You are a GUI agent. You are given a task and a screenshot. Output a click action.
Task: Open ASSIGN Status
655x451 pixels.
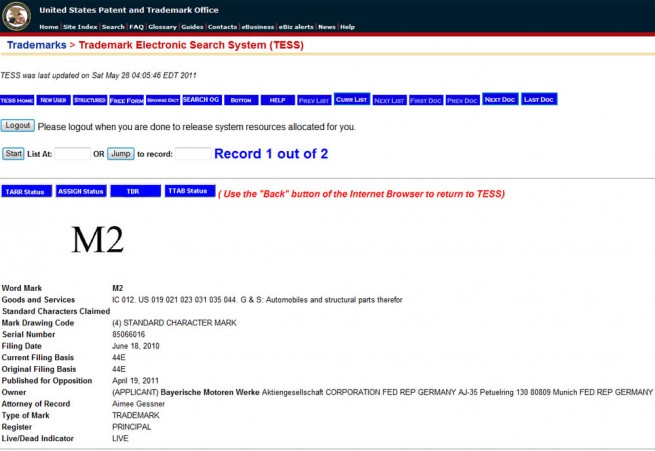[81, 191]
